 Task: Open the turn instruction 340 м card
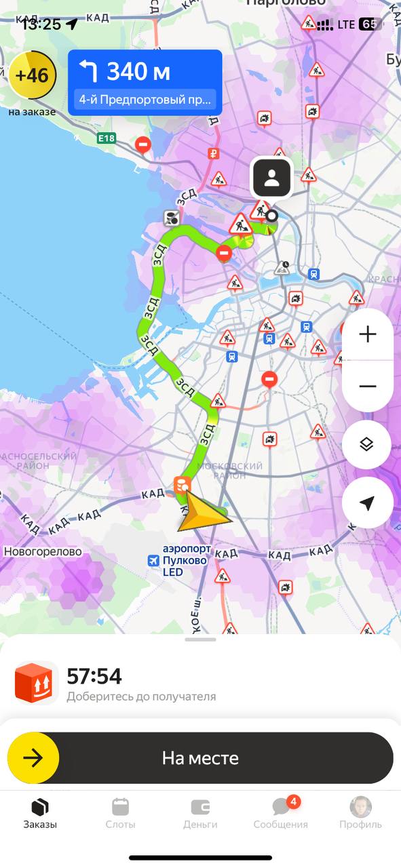(145, 81)
